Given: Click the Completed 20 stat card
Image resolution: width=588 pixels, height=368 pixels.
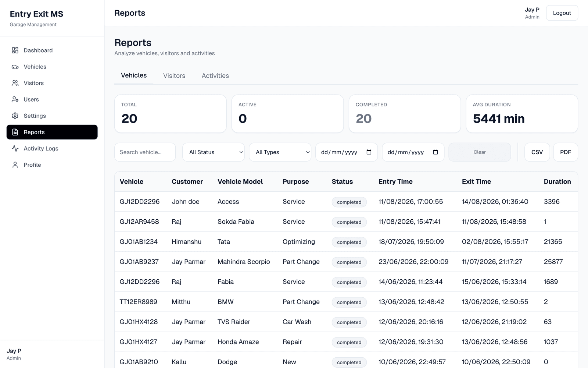Looking at the screenshot, I should (x=405, y=114).
